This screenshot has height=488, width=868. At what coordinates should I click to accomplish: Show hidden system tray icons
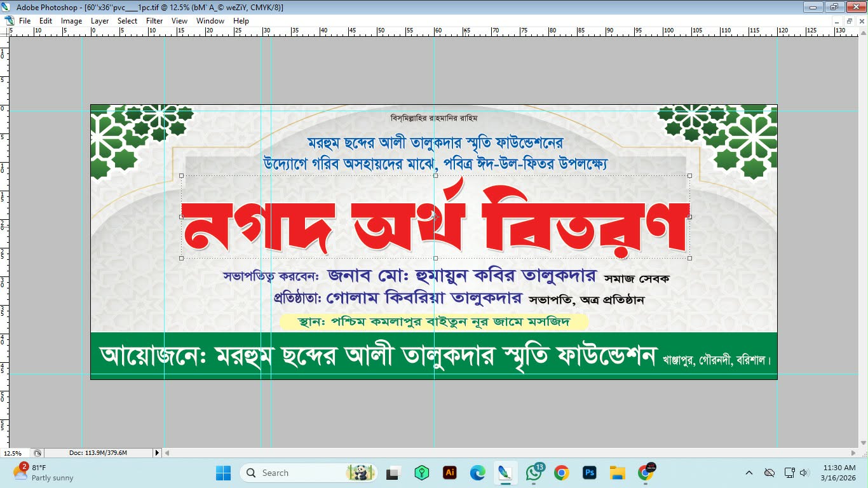[749, 473]
